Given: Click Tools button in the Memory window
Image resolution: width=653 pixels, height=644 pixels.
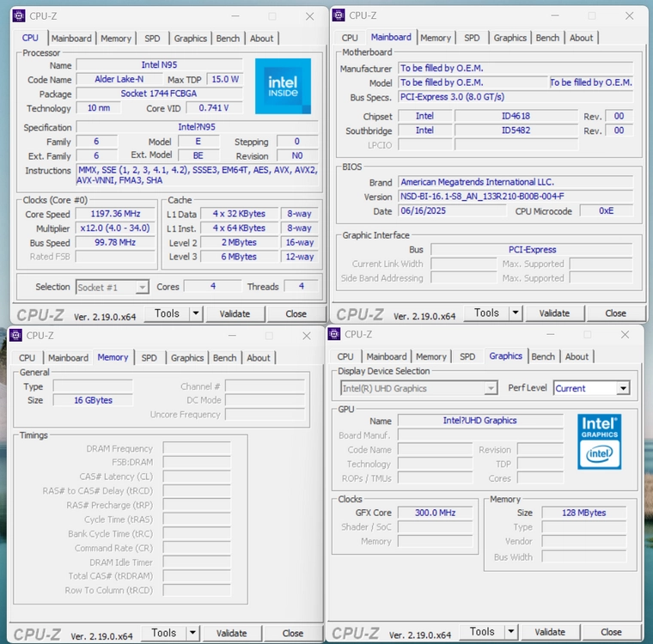Looking at the screenshot, I should (163, 633).
